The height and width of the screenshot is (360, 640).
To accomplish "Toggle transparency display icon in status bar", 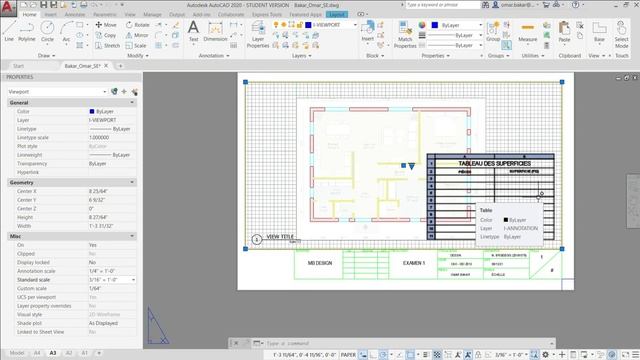I will tap(437, 355).
